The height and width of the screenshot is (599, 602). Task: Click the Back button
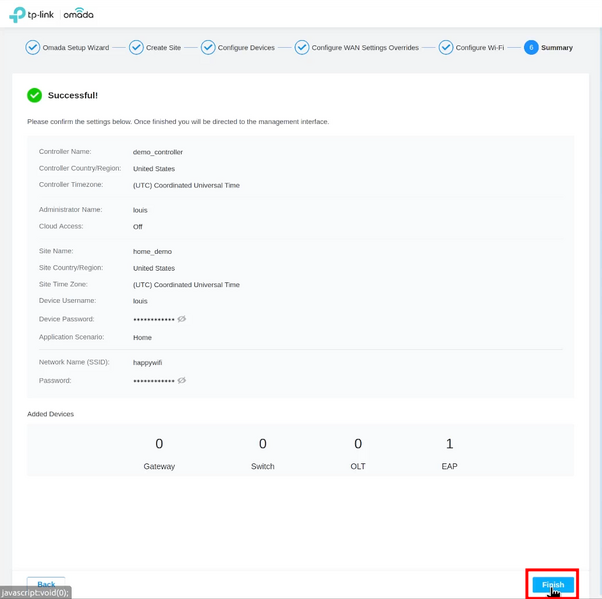pos(46,584)
